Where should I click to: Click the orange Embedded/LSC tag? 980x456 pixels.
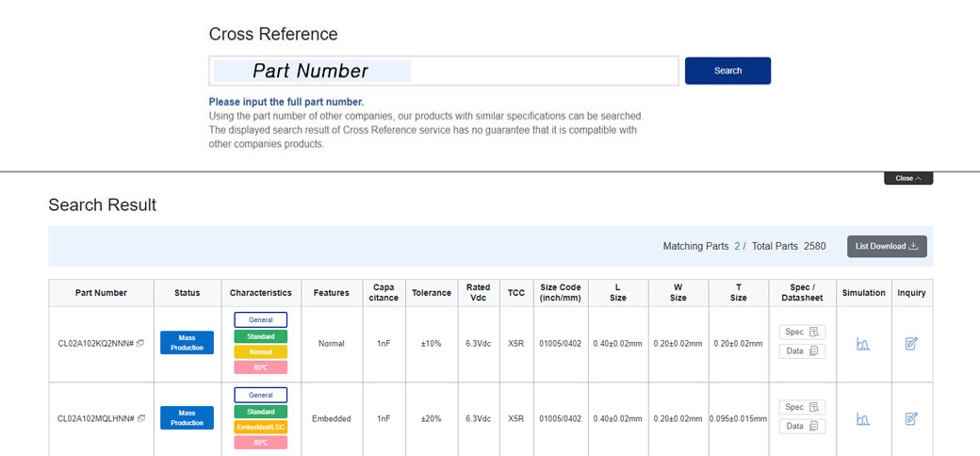pyautogui.click(x=261, y=428)
